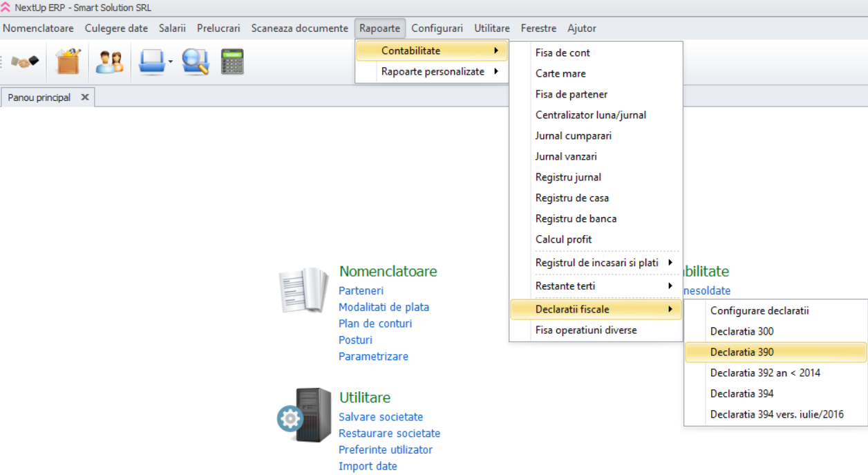This screenshot has height=475, width=868.
Task: Click the magnifier search toolbar icon
Action: pos(196,62)
